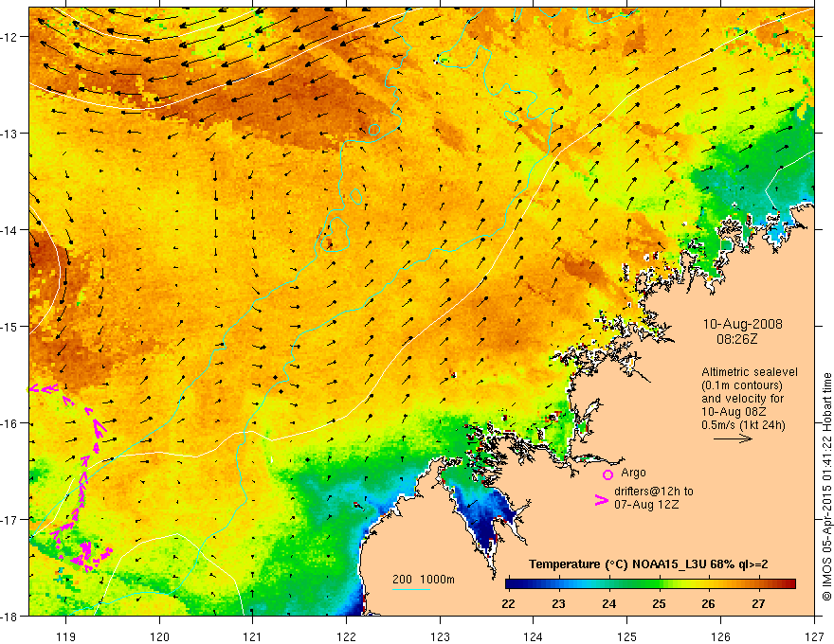
Task: Click the Argo magenta circle legend symbol
Action: coord(607,474)
